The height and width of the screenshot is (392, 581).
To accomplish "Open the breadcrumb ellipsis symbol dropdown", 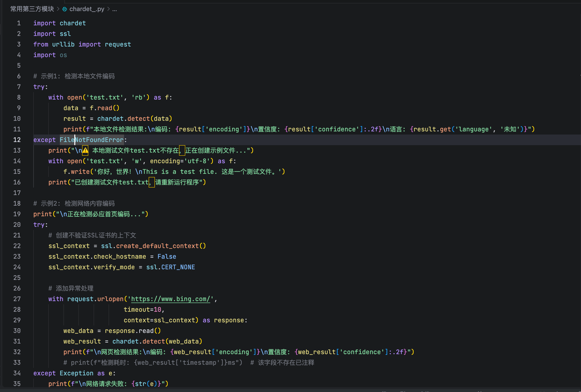I will 115,9.
